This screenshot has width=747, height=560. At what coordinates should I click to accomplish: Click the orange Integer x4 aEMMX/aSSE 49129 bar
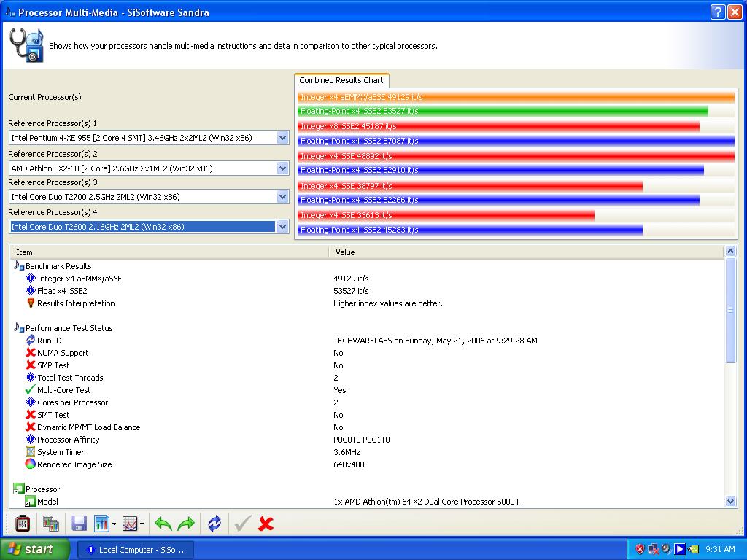coord(516,97)
